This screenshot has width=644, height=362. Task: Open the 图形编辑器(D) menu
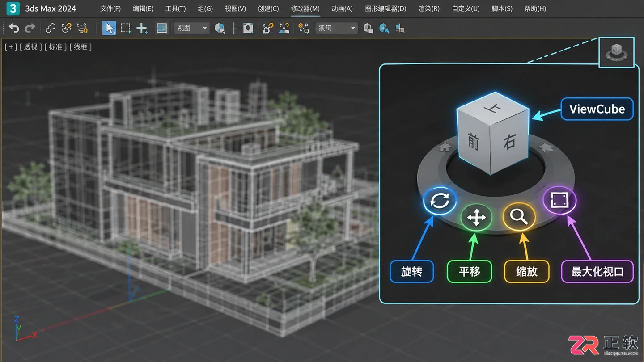coord(386,8)
